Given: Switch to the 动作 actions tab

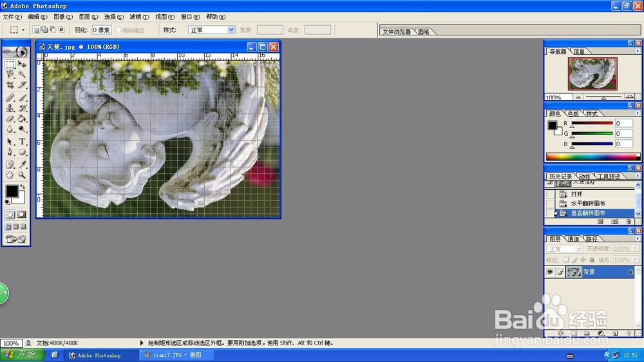Looking at the screenshot, I should click(x=585, y=176).
